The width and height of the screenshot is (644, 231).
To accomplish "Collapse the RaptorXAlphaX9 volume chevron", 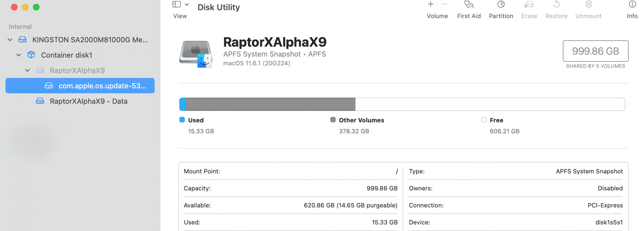I will (x=27, y=70).
